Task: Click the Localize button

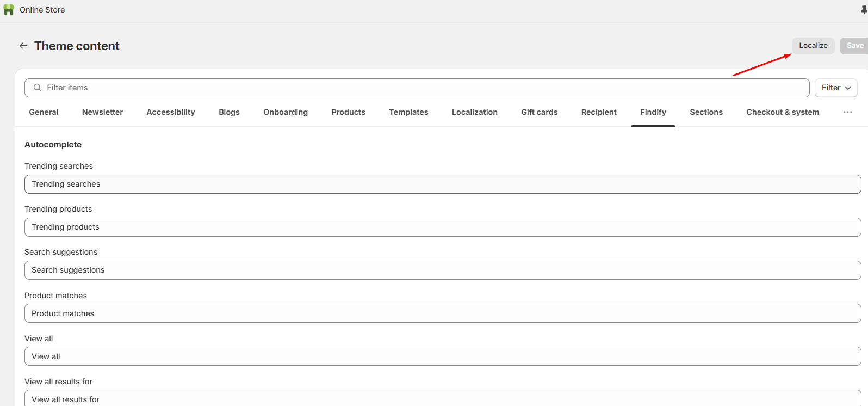Action: (x=813, y=46)
